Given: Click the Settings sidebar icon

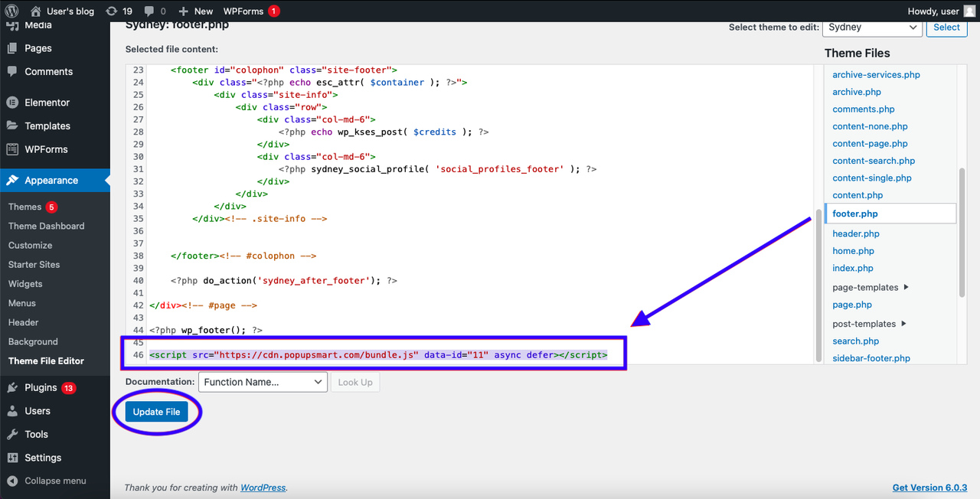Looking at the screenshot, I should click(x=12, y=458).
